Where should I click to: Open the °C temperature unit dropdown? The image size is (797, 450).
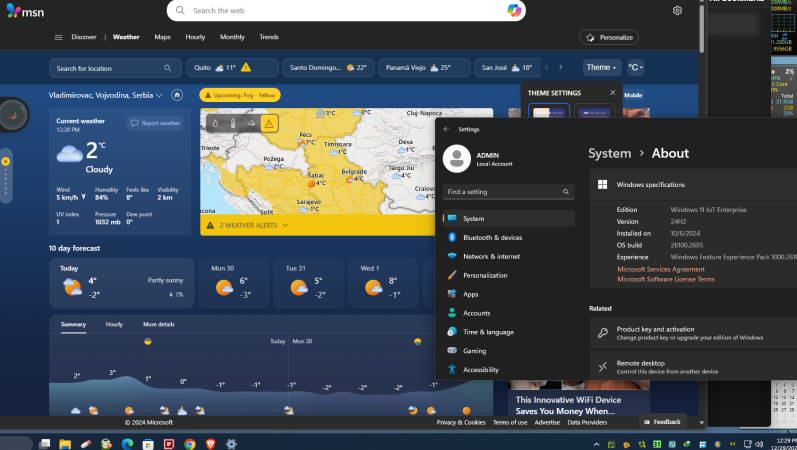(635, 68)
